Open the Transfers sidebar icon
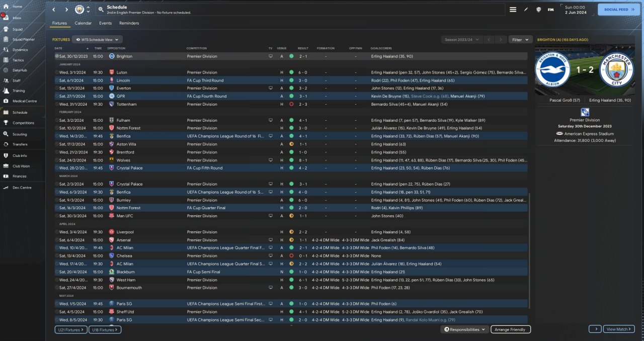 [x=6, y=144]
